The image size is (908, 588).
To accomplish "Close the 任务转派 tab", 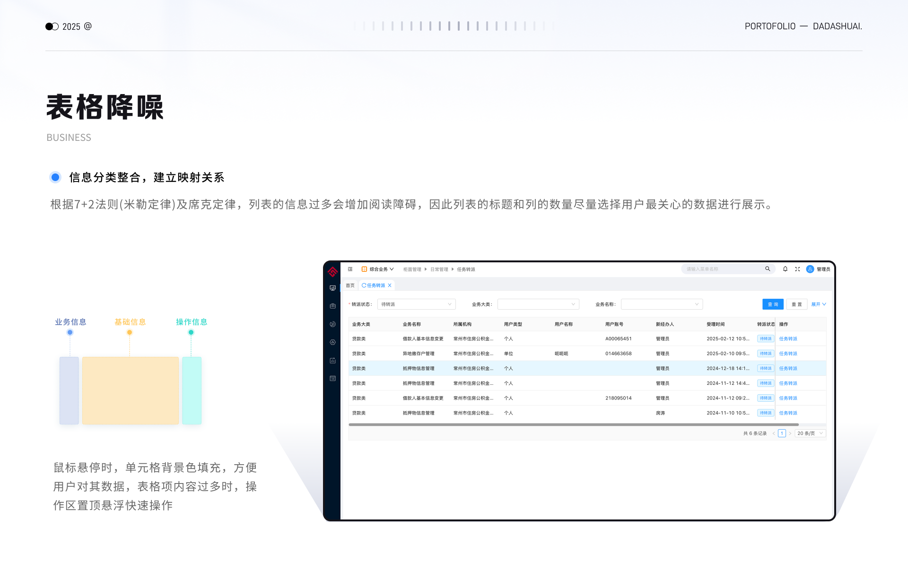I will pos(390,285).
